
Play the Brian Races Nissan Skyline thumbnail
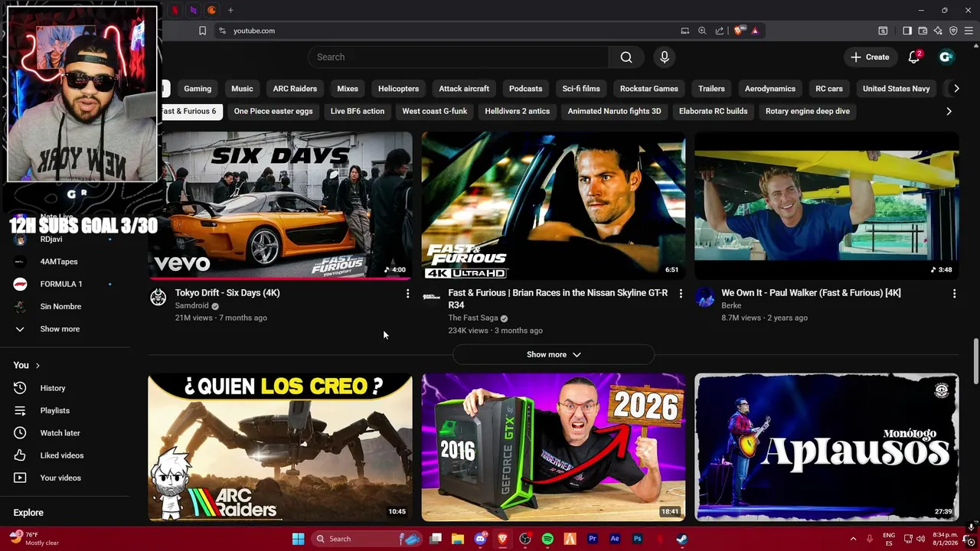[554, 206]
